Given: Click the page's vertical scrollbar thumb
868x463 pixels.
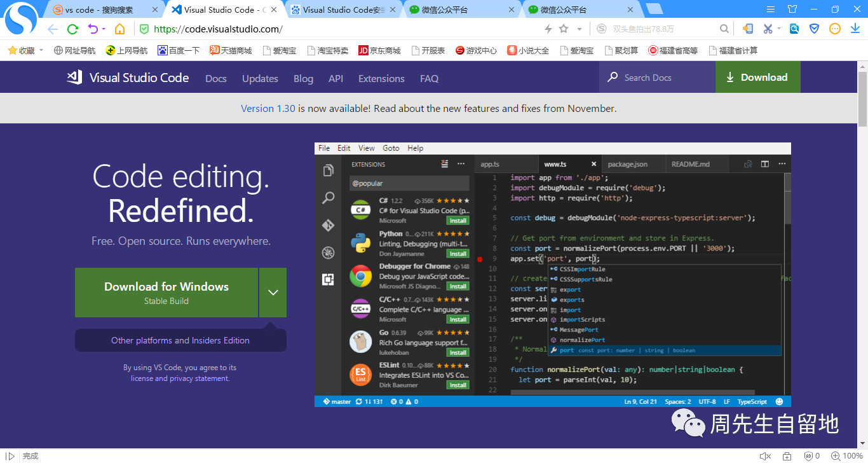Looking at the screenshot, I should click(x=862, y=99).
